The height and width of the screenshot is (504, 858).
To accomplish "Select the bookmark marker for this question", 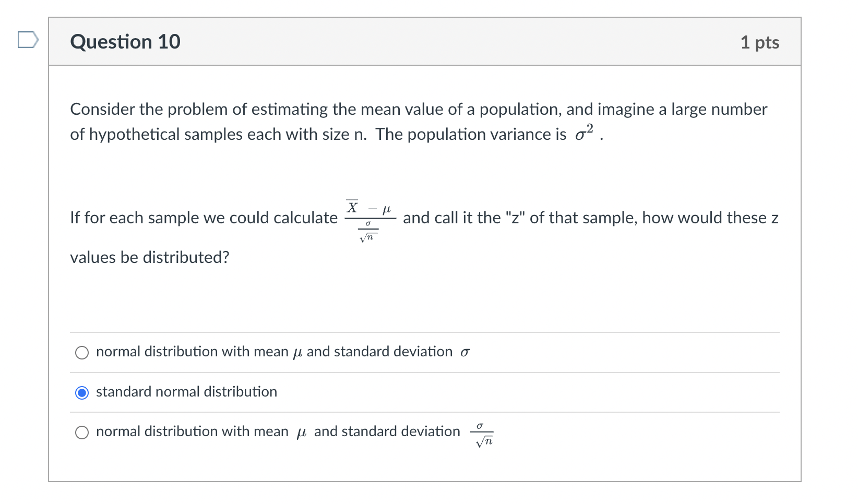I will tap(28, 39).
